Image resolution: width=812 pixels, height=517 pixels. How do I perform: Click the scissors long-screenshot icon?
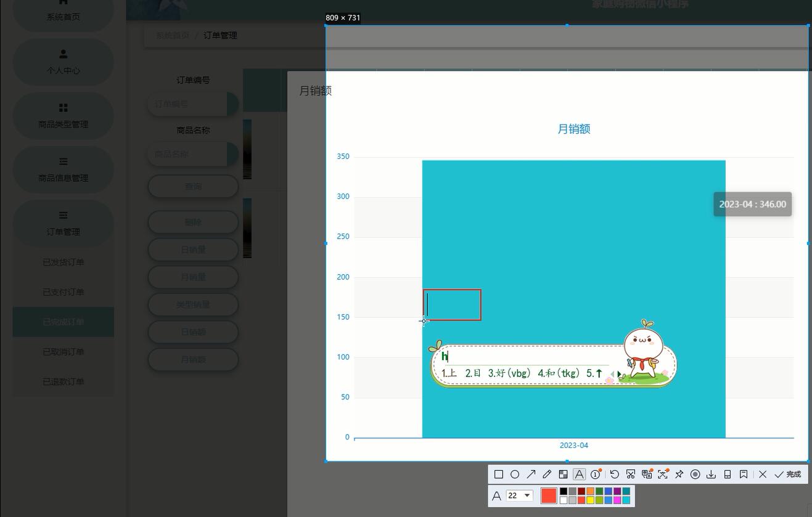click(x=631, y=474)
